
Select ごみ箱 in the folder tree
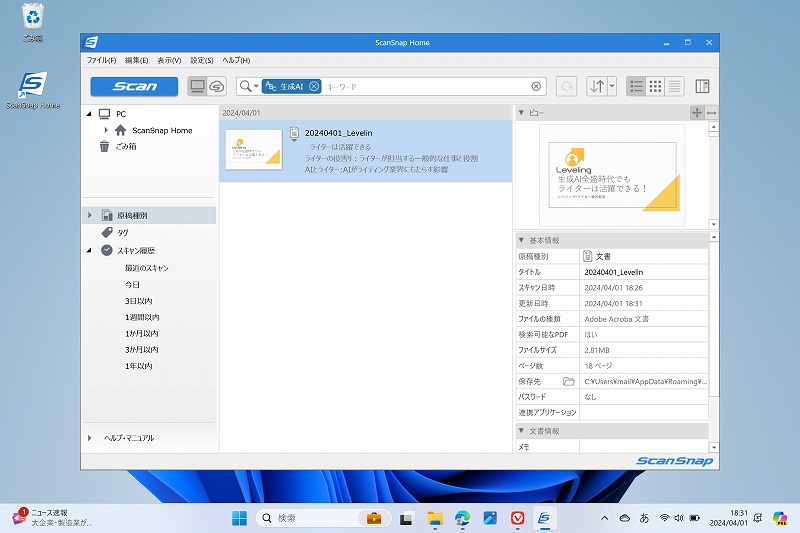coord(125,146)
